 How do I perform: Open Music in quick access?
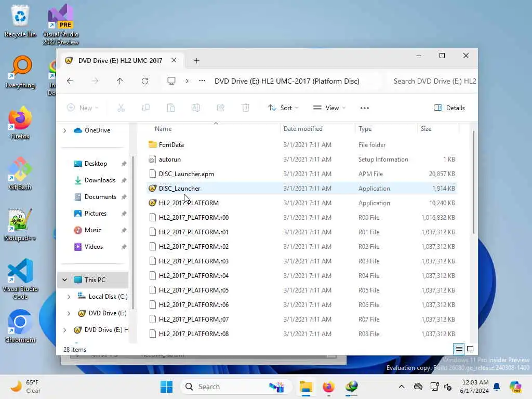pyautogui.click(x=88, y=230)
